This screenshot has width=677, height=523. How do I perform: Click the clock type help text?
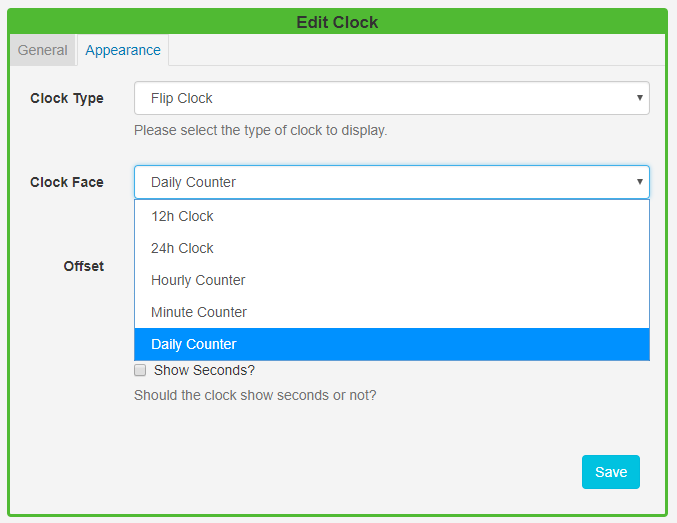pos(260,130)
